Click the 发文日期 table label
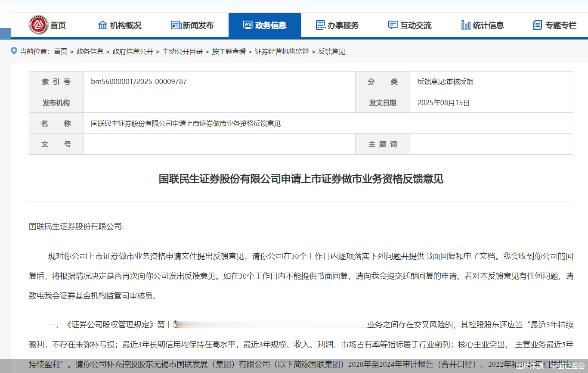Screen dimensions: 588x373 pos(383,103)
